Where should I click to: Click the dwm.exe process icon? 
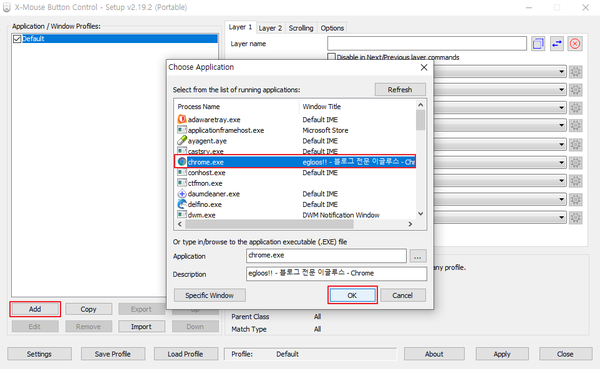tap(182, 215)
